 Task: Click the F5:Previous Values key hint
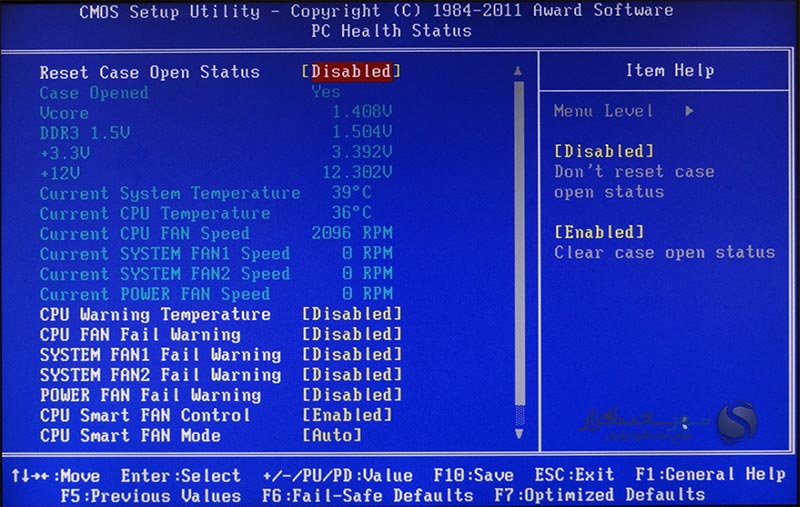(151, 496)
